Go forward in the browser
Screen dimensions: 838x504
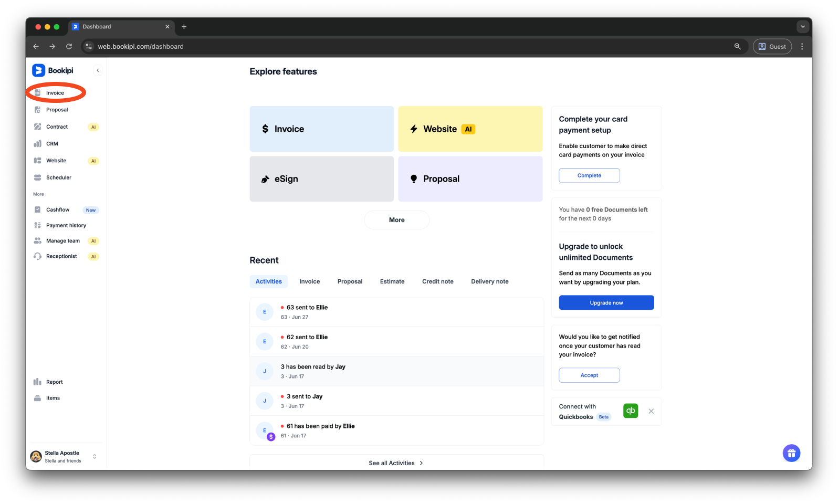coord(52,46)
